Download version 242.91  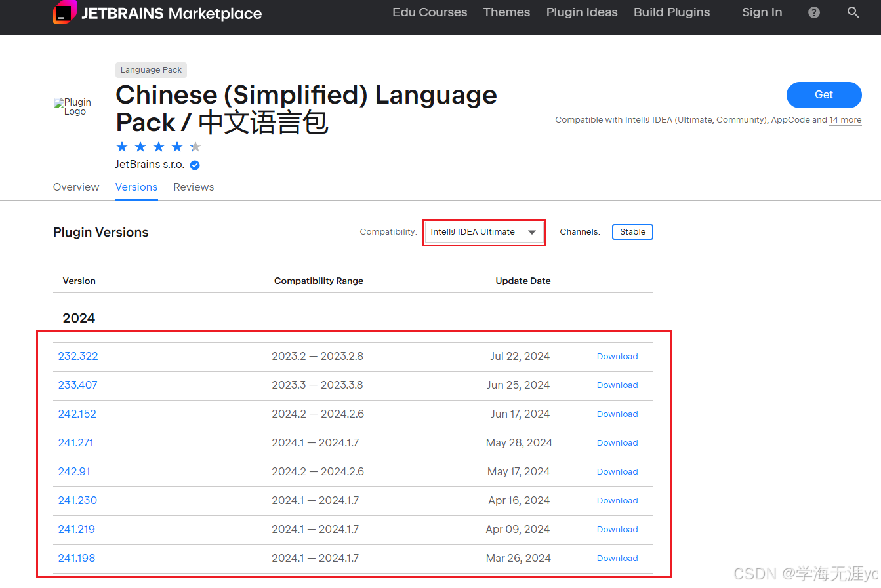tap(617, 472)
